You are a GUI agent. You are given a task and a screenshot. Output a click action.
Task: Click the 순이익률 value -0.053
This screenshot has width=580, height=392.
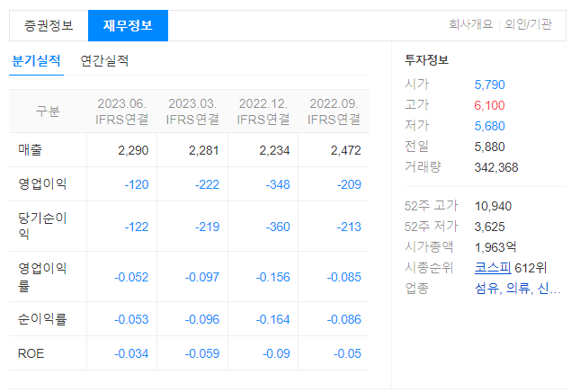(131, 319)
